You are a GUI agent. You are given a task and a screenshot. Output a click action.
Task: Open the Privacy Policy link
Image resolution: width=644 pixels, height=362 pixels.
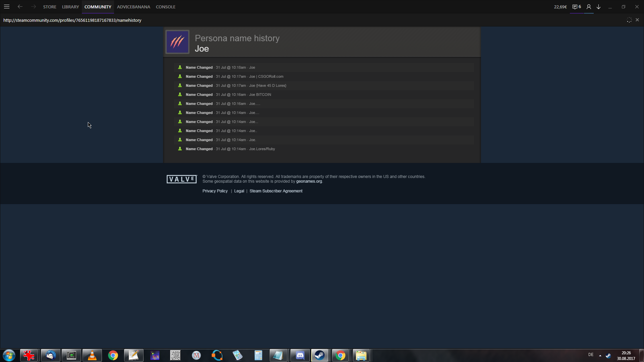point(215,191)
